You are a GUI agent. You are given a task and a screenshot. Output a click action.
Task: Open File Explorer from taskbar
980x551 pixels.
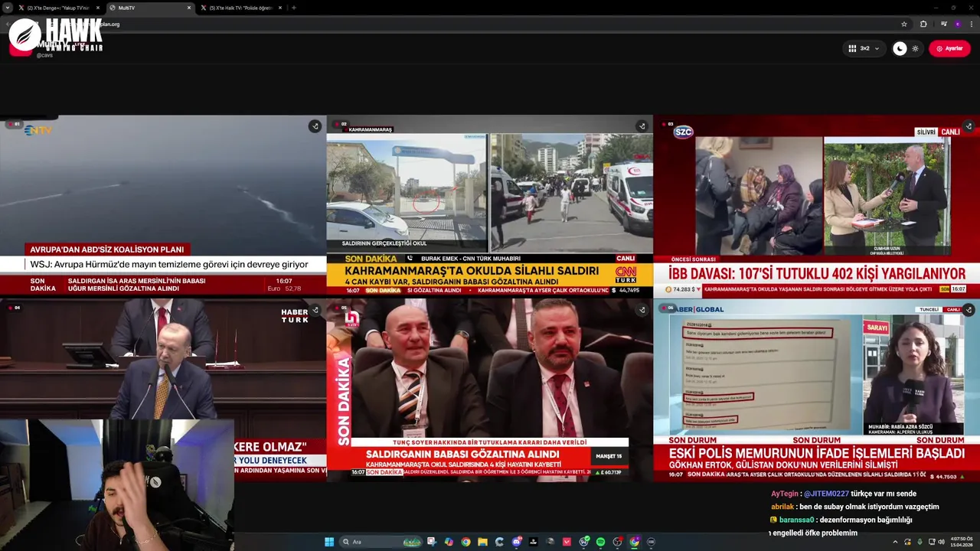pos(482,542)
